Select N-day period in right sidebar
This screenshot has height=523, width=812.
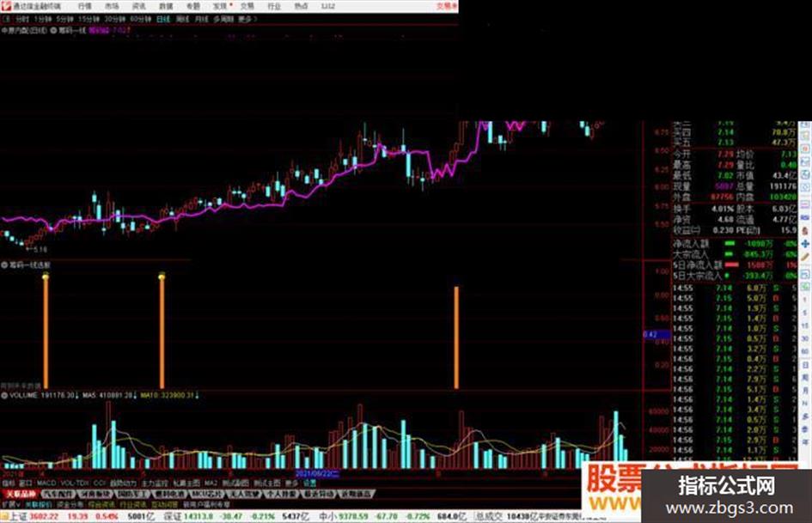click(805, 404)
